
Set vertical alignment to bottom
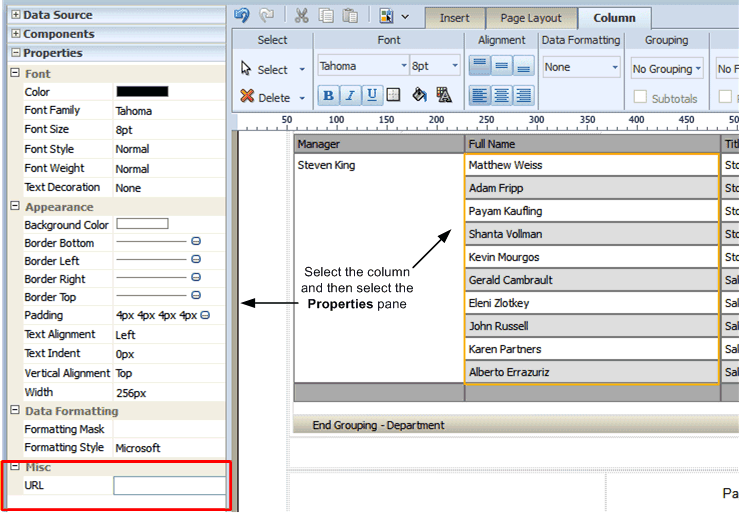point(523,66)
